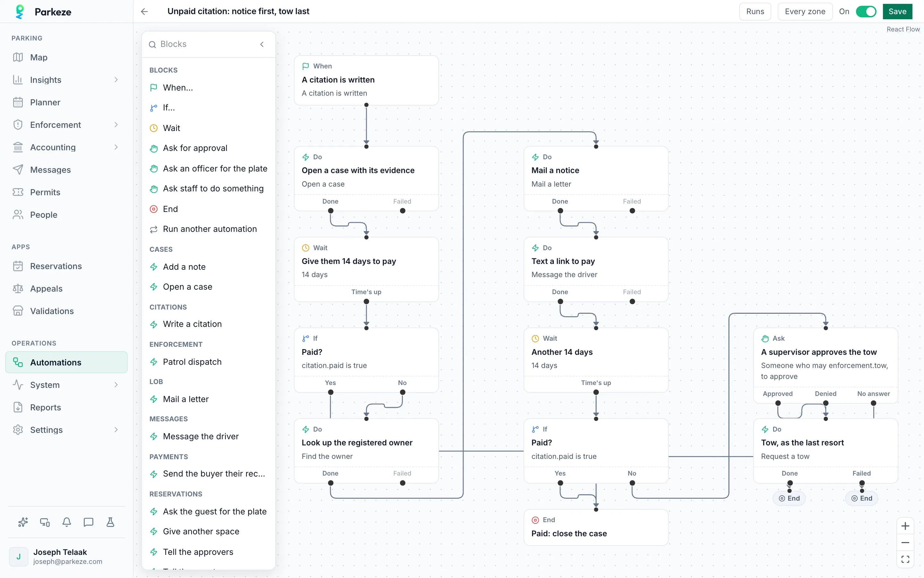Click the If... branch block icon
The width and height of the screenshot is (924, 578).
(153, 108)
